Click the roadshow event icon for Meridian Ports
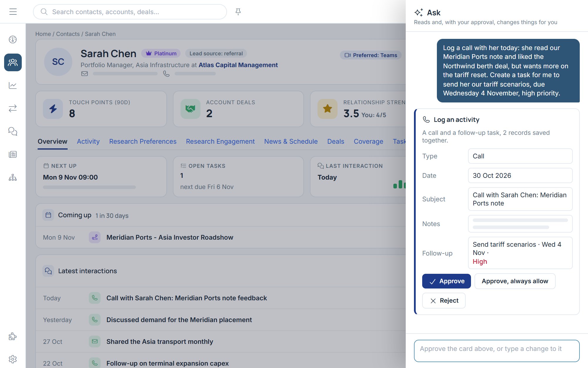The image size is (588, 368). click(x=95, y=237)
